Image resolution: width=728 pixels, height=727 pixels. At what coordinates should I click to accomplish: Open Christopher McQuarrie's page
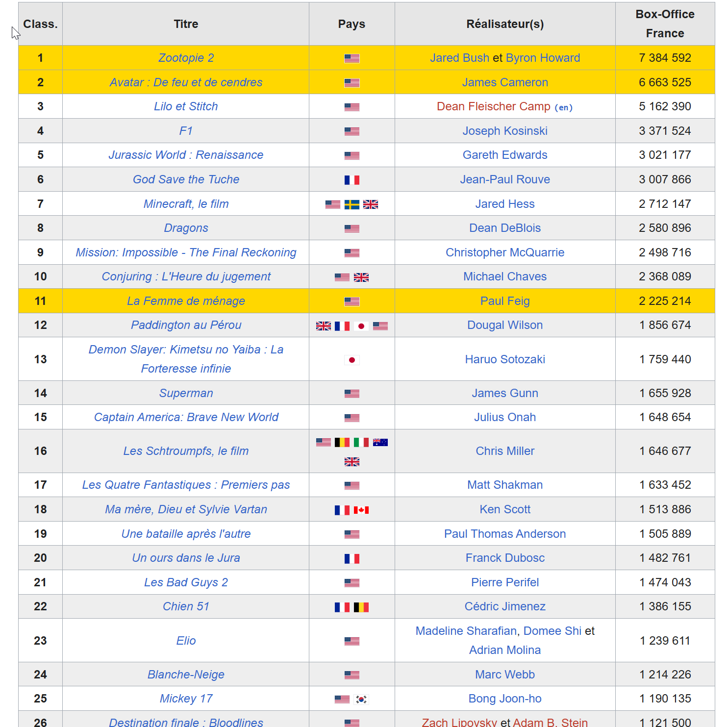pos(505,252)
